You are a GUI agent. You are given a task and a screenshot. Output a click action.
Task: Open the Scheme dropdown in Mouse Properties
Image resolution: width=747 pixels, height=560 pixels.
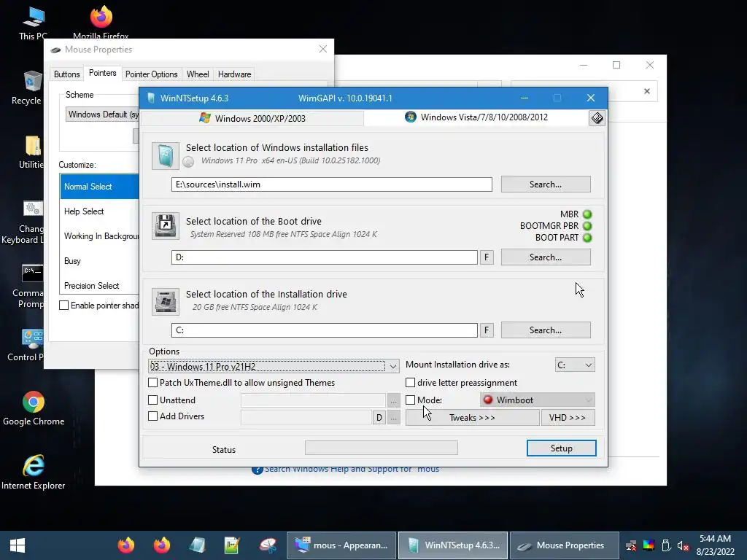click(x=102, y=114)
